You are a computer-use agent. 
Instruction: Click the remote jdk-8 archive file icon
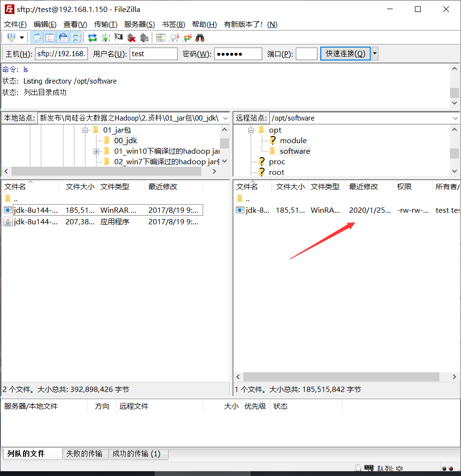[240, 210]
